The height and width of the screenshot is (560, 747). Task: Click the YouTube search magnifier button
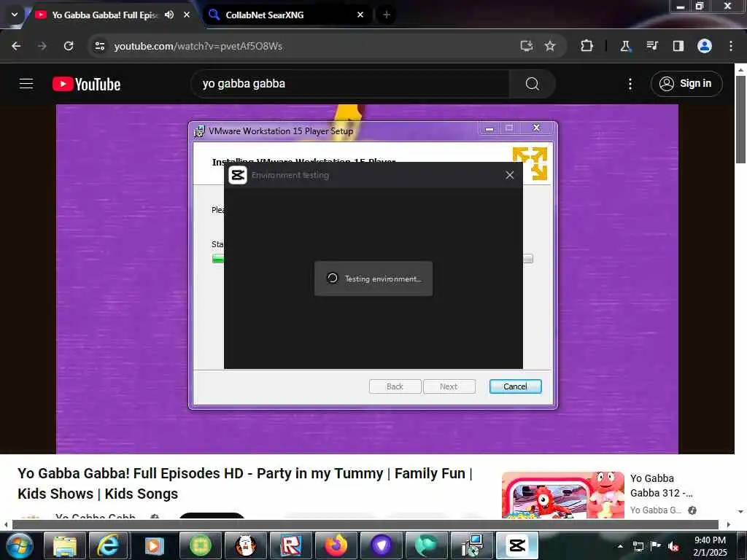pos(532,84)
